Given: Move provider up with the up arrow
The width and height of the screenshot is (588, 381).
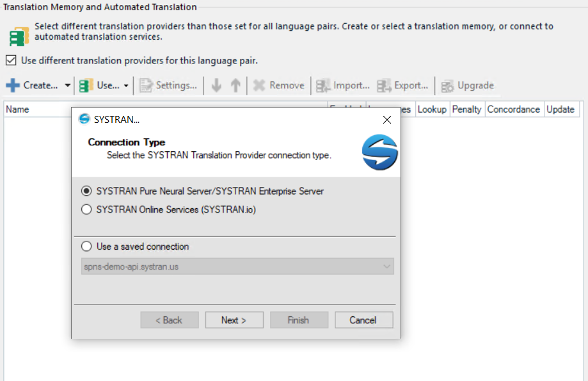Looking at the screenshot, I should pyautogui.click(x=235, y=85).
